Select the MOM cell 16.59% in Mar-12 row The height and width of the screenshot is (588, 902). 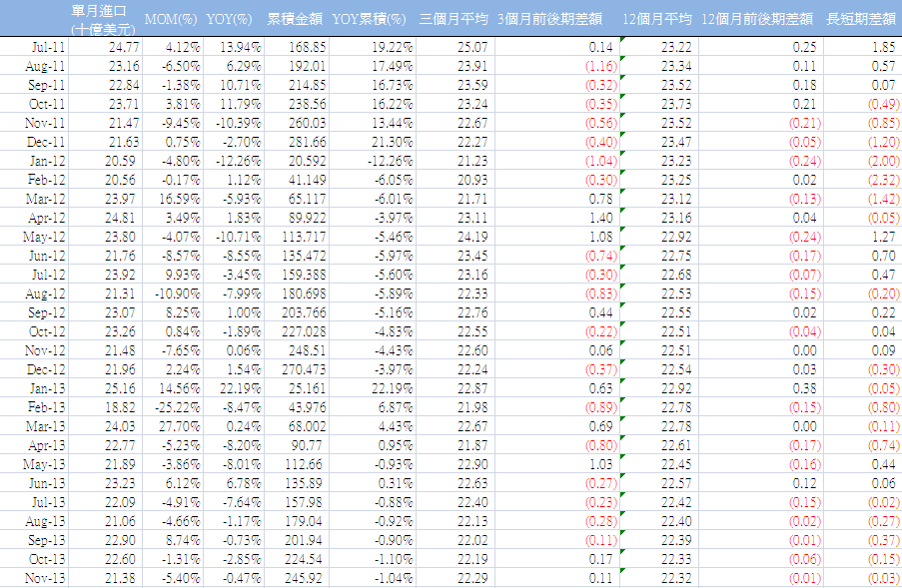180,199
